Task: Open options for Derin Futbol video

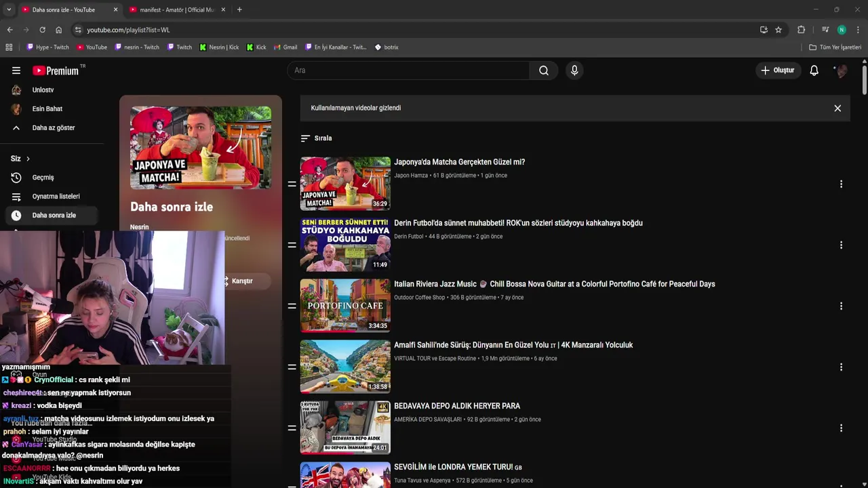Action: tap(841, 245)
